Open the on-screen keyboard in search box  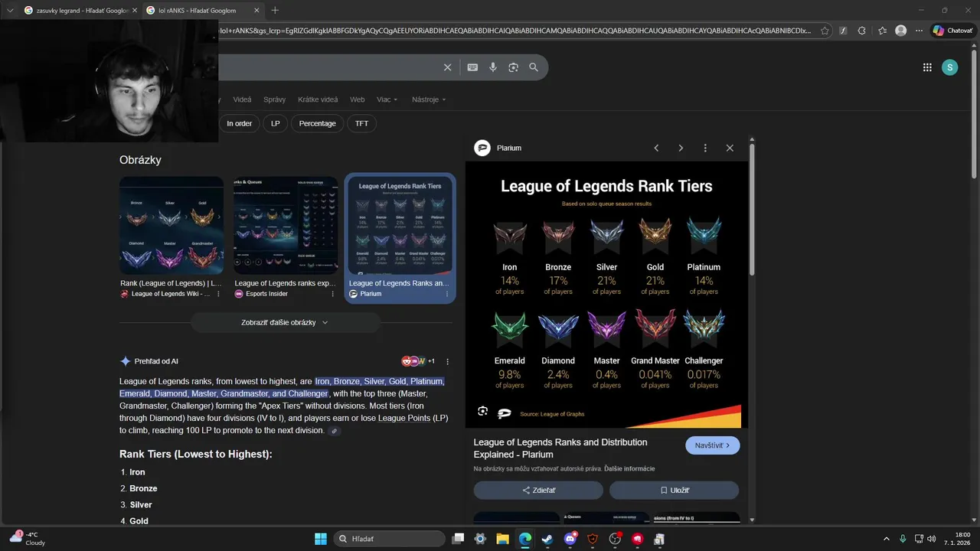click(x=472, y=67)
